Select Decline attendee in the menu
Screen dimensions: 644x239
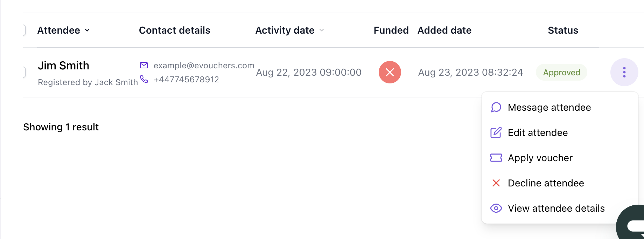click(546, 183)
